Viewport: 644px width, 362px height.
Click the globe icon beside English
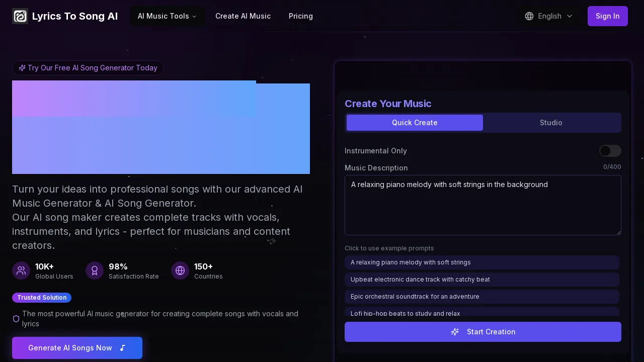[529, 16]
